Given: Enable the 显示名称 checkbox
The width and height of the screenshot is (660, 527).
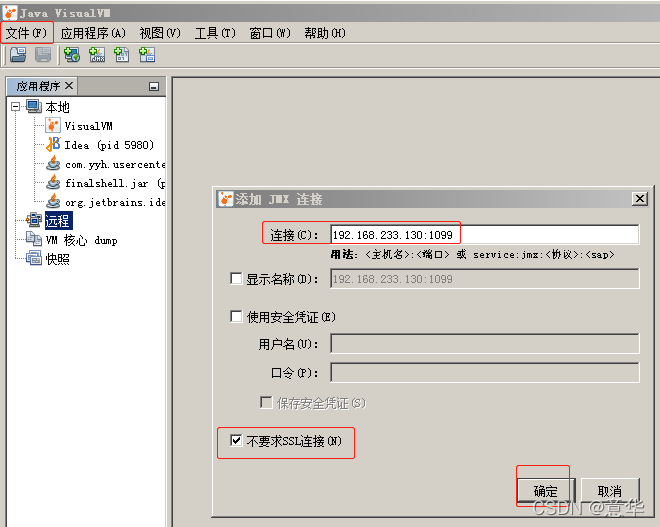Looking at the screenshot, I should coord(236,279).
